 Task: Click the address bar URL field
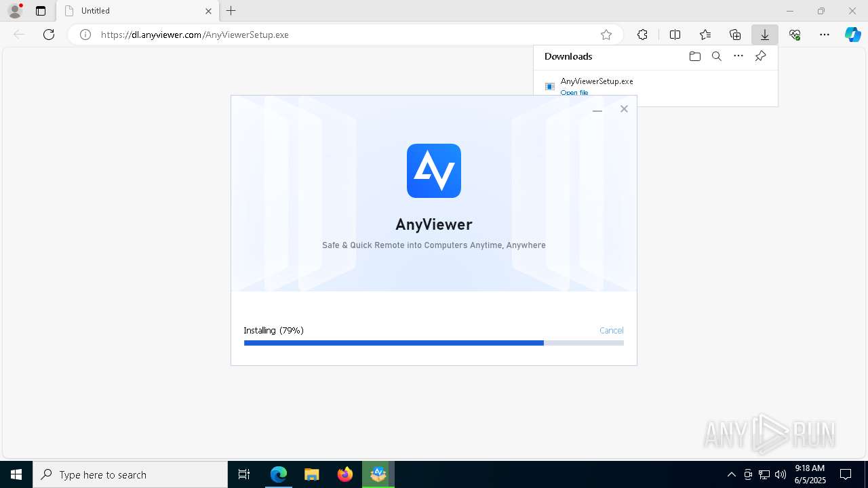click(344, 35)
